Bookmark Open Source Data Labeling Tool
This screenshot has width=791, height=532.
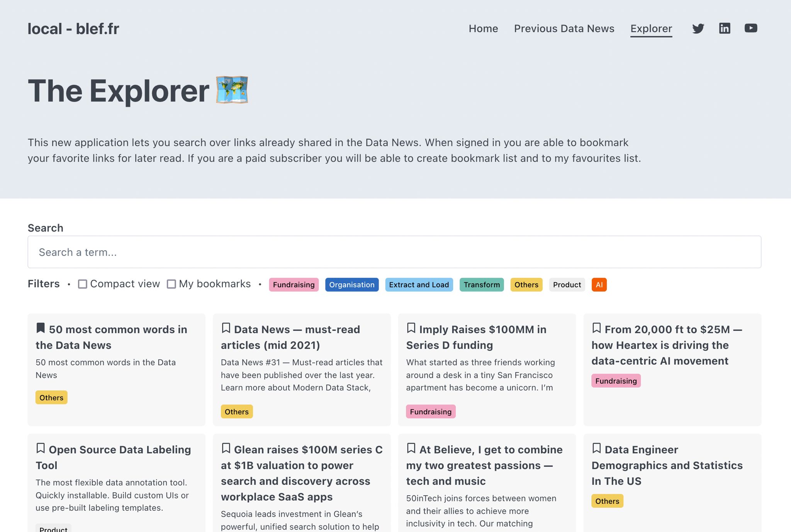[41, 448]
